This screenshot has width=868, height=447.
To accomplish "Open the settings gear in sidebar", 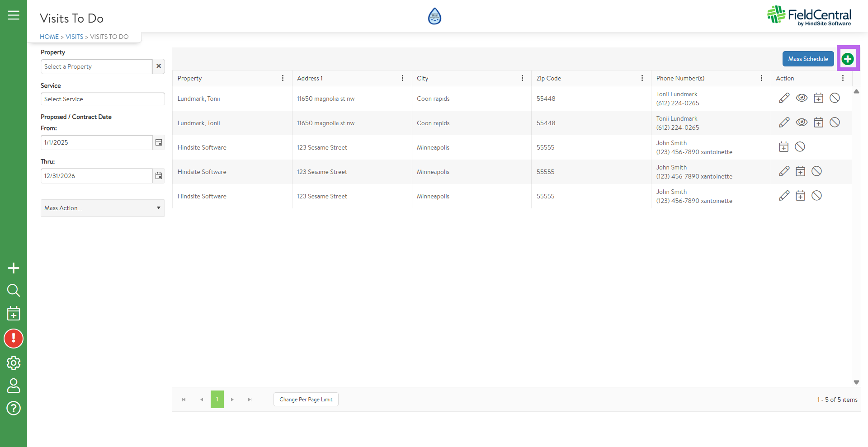I will tap(14, 363).
